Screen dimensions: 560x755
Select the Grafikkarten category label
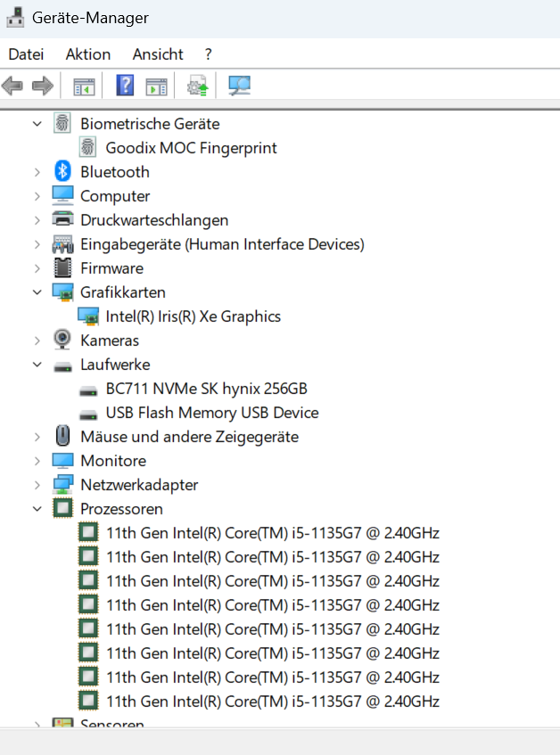pos(123,292)
